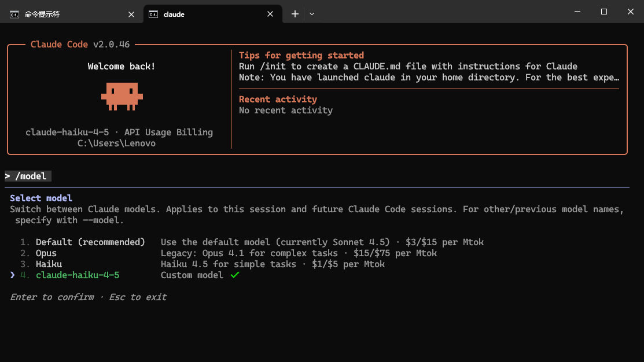
Task: Close the terminal window
Action: click(x=631, y=12)
